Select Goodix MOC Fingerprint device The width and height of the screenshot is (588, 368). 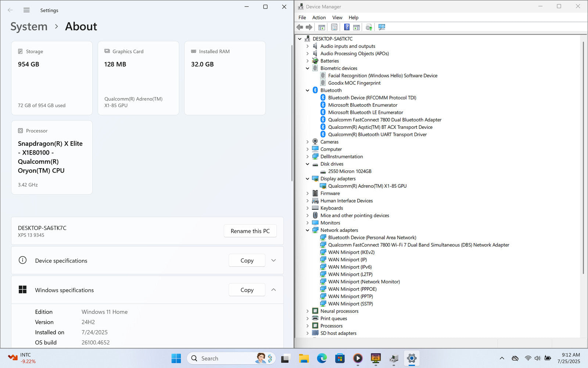(x=354, y=83)
